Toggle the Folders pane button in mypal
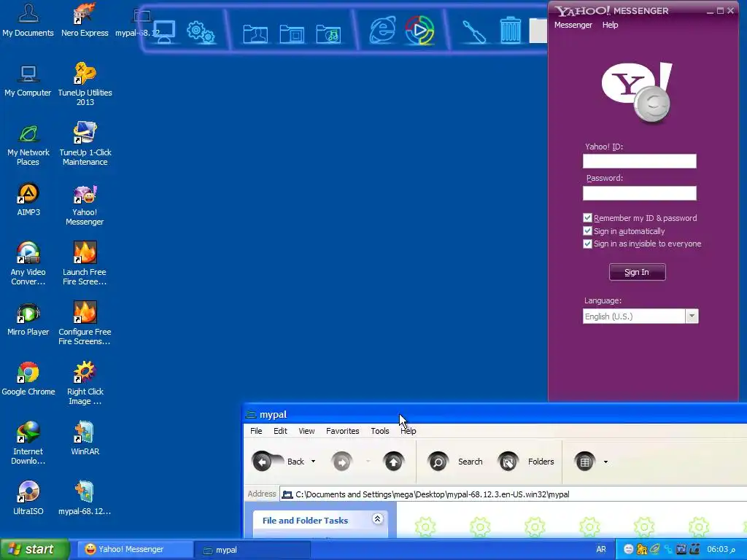 click(526, 462)
